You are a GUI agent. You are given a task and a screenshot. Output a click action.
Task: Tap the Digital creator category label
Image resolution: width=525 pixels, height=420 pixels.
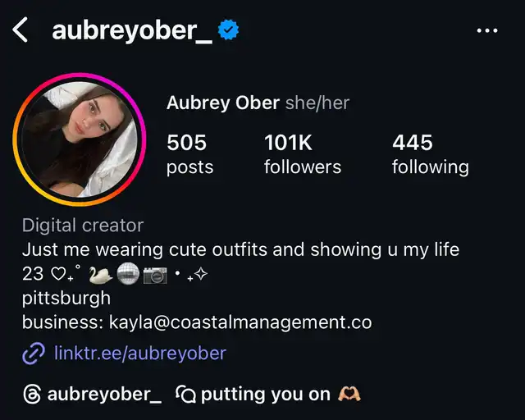pyautogui.click(x=83, y=225)
